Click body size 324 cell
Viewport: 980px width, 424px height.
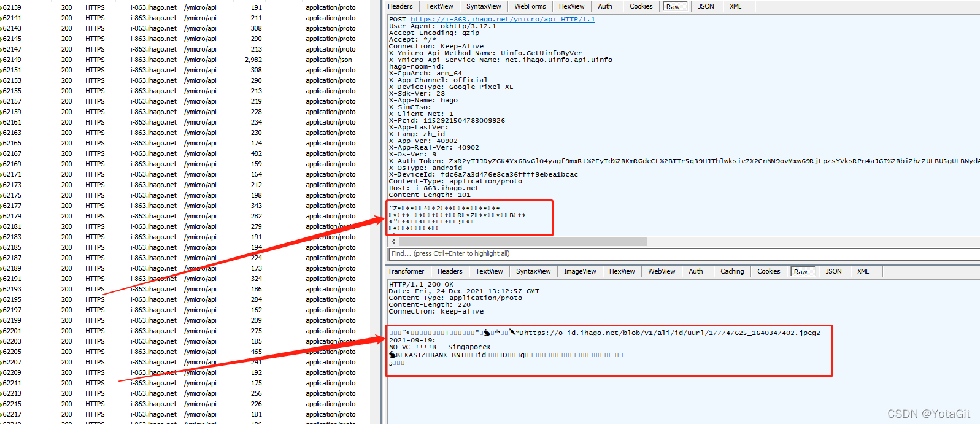(x=257, y=279)
